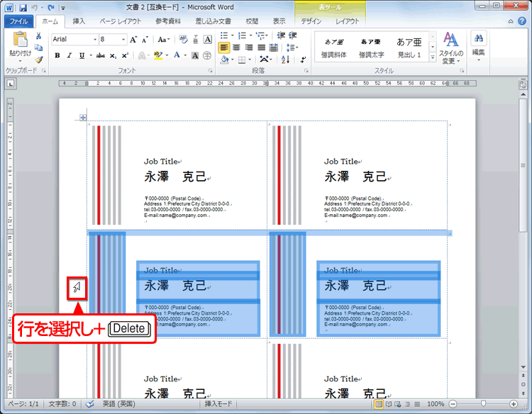Apply character shading (gray A) icon
The image size is (532, 414).
(195, 55)
